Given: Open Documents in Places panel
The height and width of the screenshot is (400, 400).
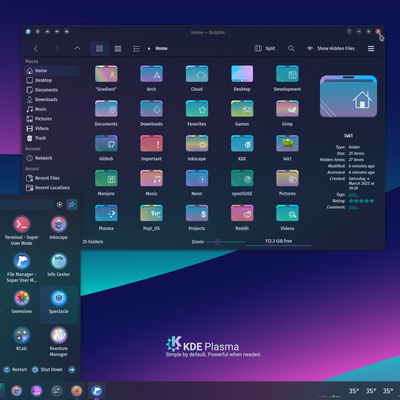Looking at the screenshot, I should click(x=52, y=90).
